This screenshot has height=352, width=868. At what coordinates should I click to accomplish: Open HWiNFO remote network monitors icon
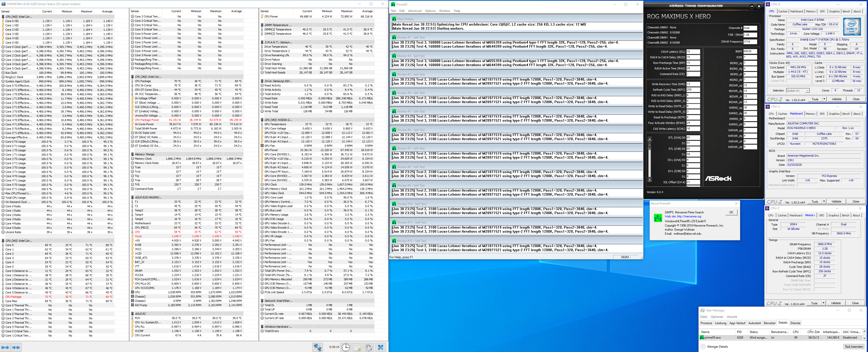[x=317, y=347]
